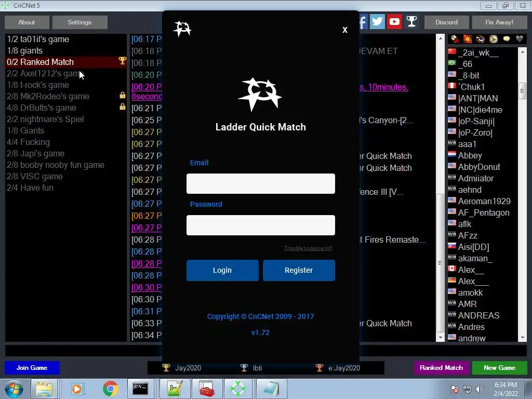Click the bronze trophy next to e:Jay2020
Viewport: 532px width, 399px height.
pyautogui.click(x=320, y=368)
